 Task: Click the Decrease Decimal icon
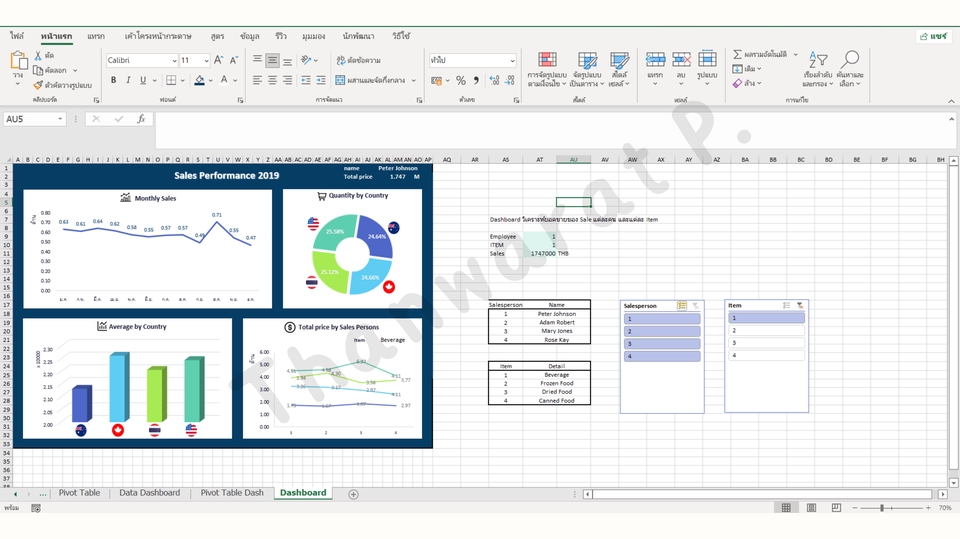coord(510,80)
